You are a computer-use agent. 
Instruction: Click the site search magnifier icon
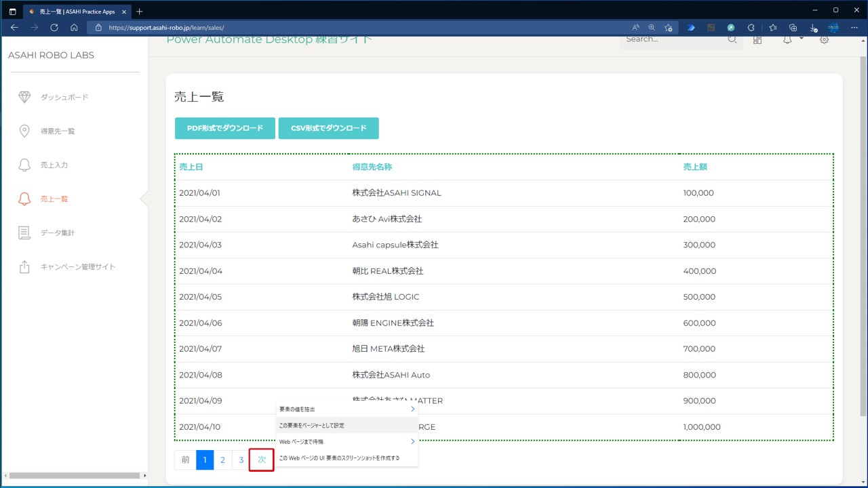[x=732, y=39]
